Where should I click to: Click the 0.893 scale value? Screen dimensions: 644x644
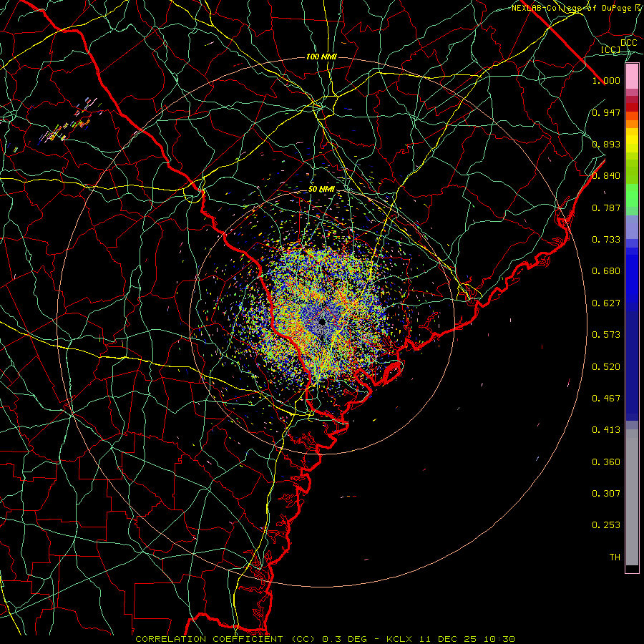coord(606,144)
